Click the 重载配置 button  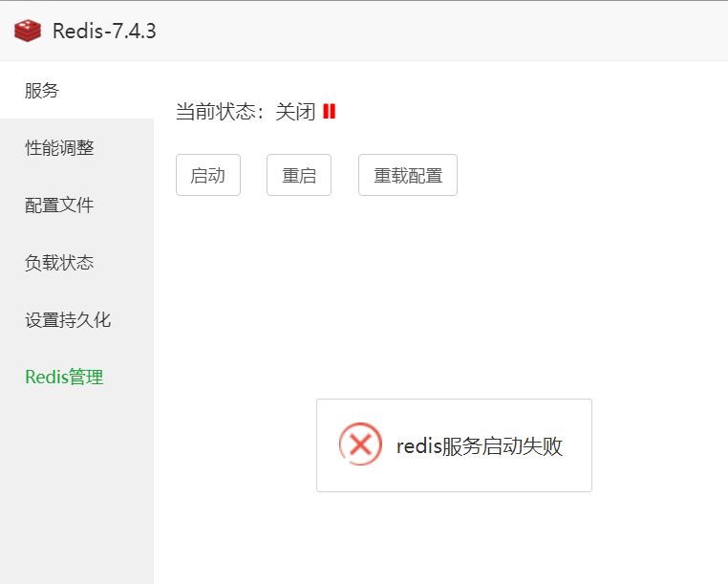(408, 175)
